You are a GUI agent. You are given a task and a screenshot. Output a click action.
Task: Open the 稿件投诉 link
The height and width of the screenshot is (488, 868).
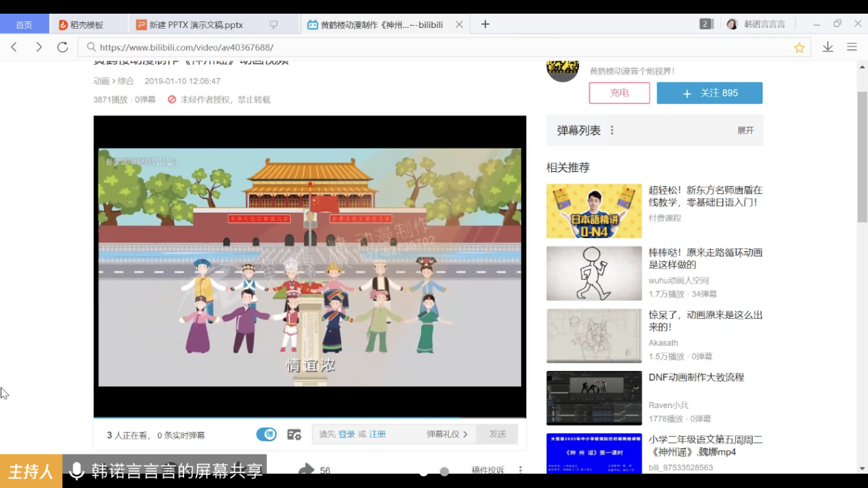point(488,470)
